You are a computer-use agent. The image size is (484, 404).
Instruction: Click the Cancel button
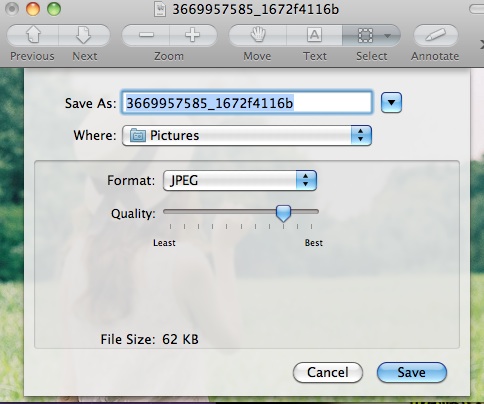coord(328,372)
